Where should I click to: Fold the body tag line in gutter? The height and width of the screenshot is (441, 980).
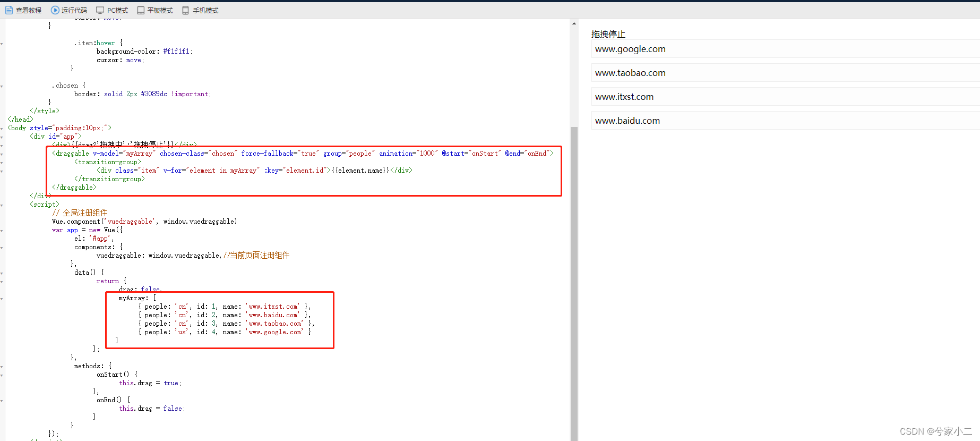(x=2, y=129)
